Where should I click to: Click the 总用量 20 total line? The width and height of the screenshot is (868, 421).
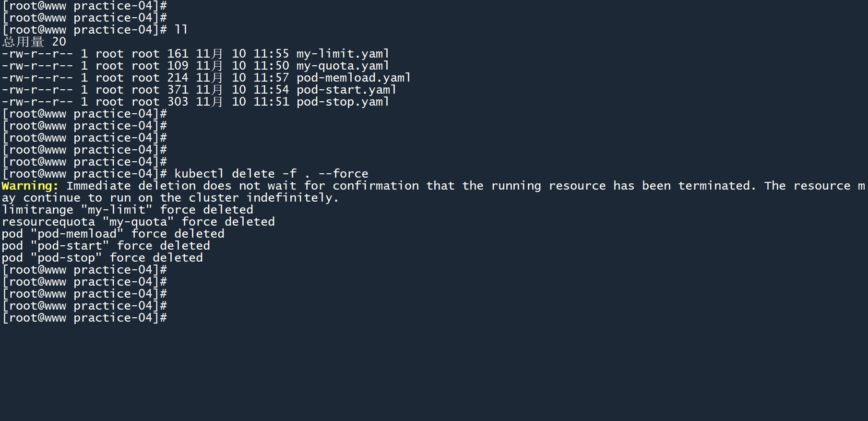(34, 42)
